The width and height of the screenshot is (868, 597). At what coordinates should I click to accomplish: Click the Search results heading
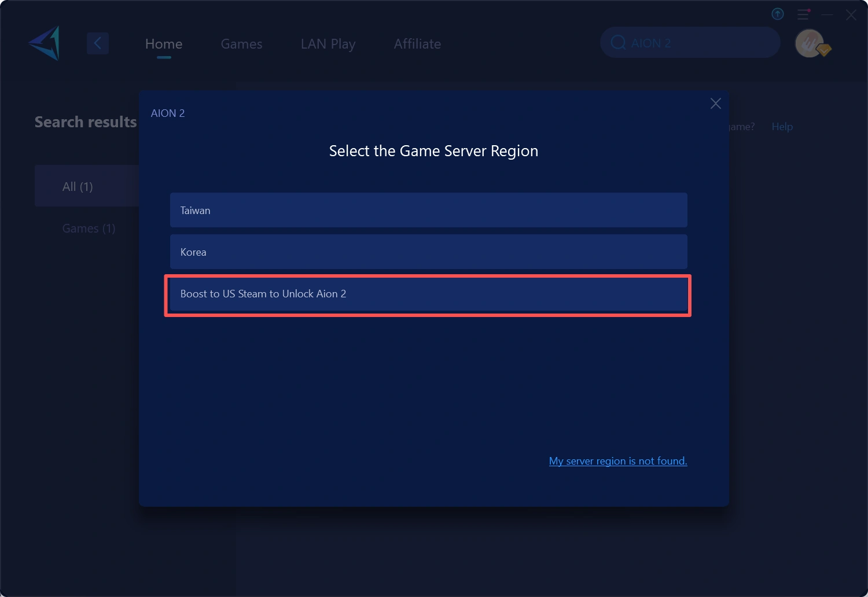(x=86, y=122)
